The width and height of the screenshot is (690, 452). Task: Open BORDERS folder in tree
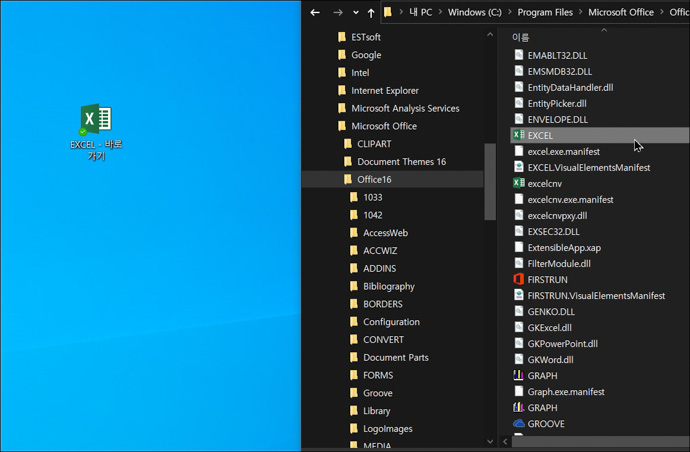[x=382, y=304]
